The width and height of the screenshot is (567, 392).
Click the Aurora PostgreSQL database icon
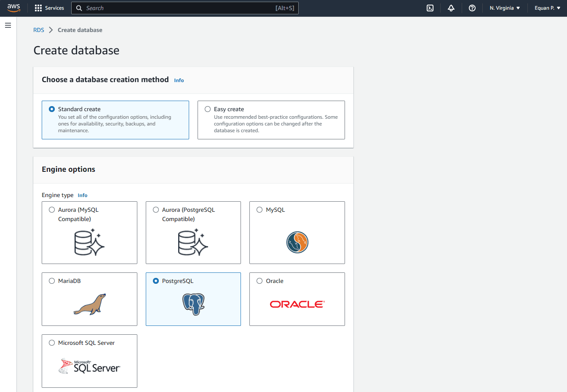193,242
